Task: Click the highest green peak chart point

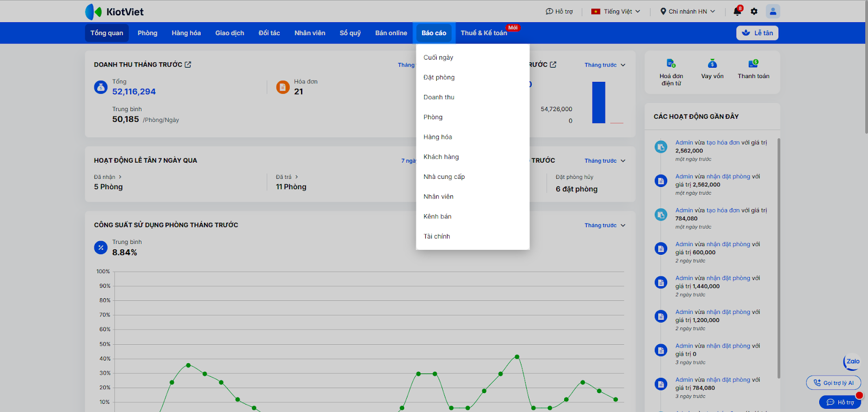Action: pyautogui.click(x=517, y=357)
